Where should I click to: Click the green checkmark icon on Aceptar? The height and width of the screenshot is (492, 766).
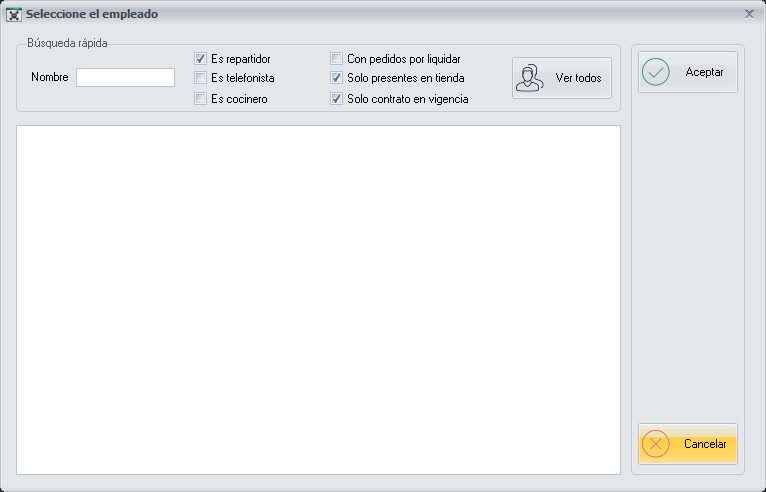click(x=656, y=73)
